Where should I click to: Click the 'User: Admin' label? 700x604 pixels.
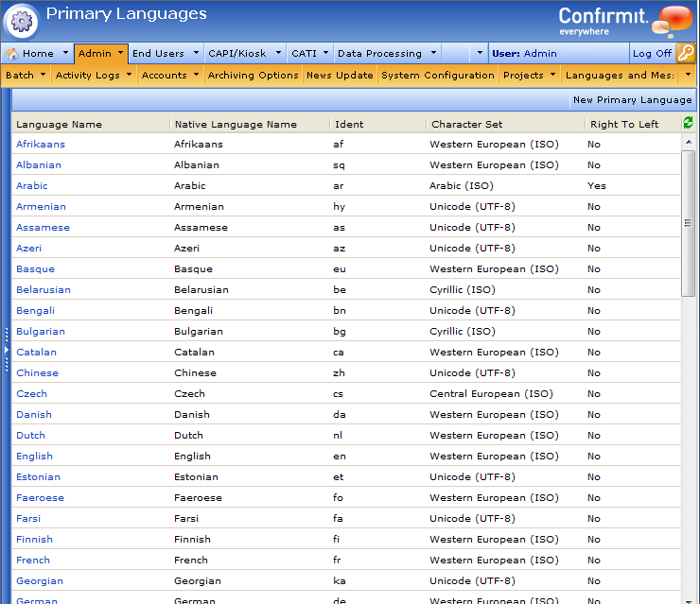524,54
